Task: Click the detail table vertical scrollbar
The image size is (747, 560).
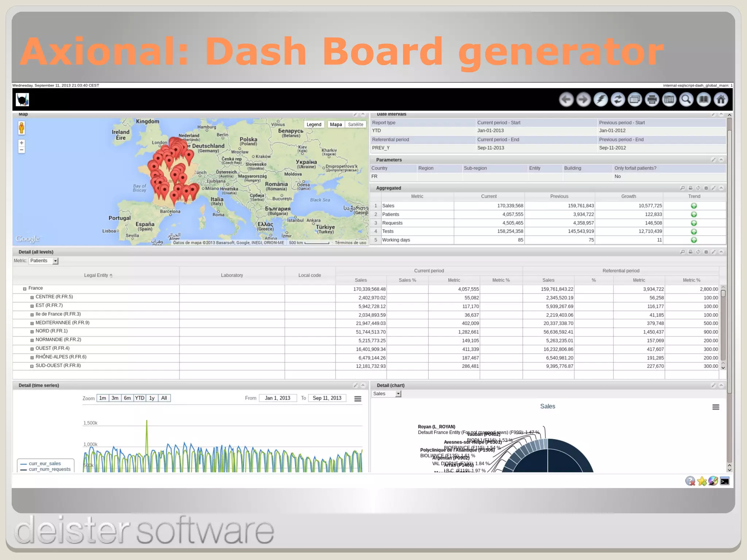Action: [x=723, y=327]
